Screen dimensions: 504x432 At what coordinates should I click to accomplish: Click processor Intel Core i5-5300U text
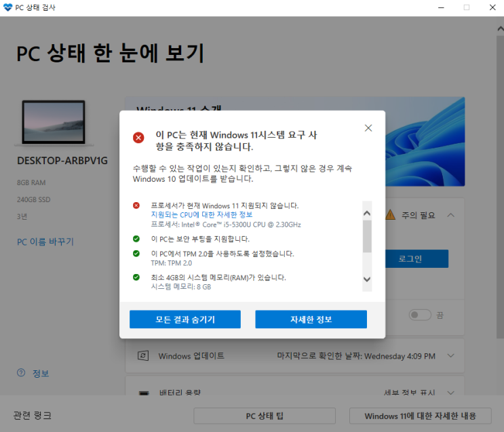click(x=226, y=224)
